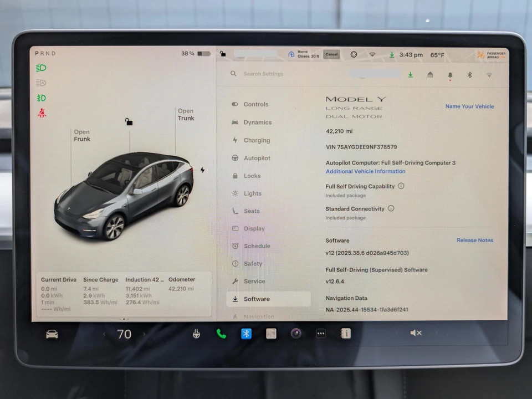Tap the Odometer 42,210 mi reading

click(182, 284)
